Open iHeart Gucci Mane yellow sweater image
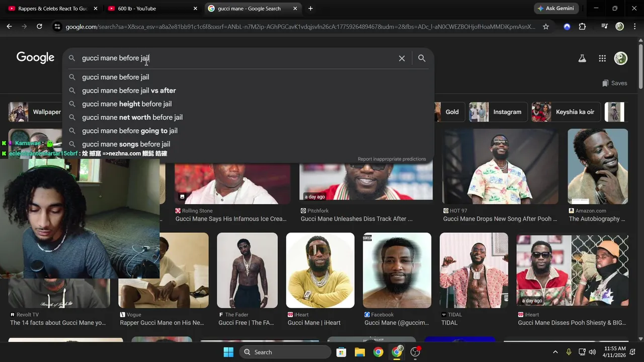The image size is (644, 362). 320,270
